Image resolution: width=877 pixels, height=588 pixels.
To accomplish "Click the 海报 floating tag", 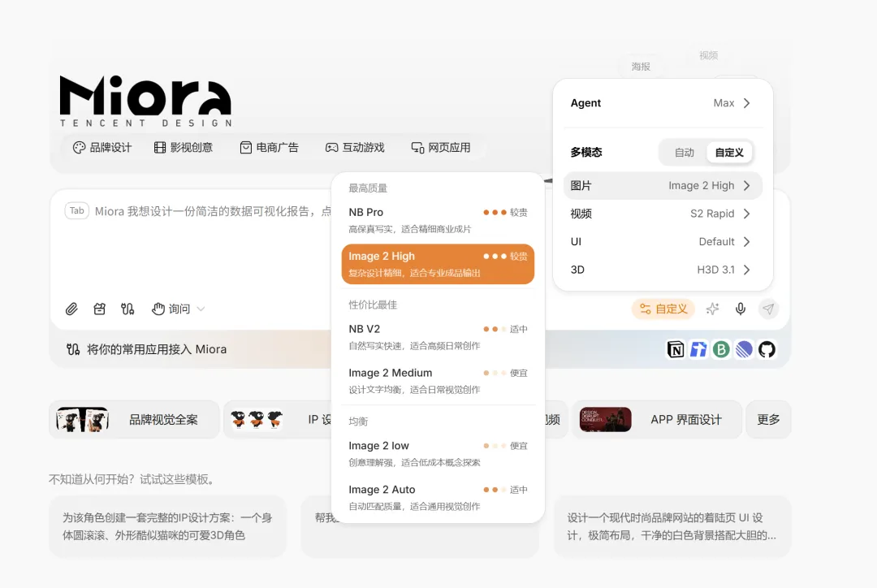I will click(641, 67).
